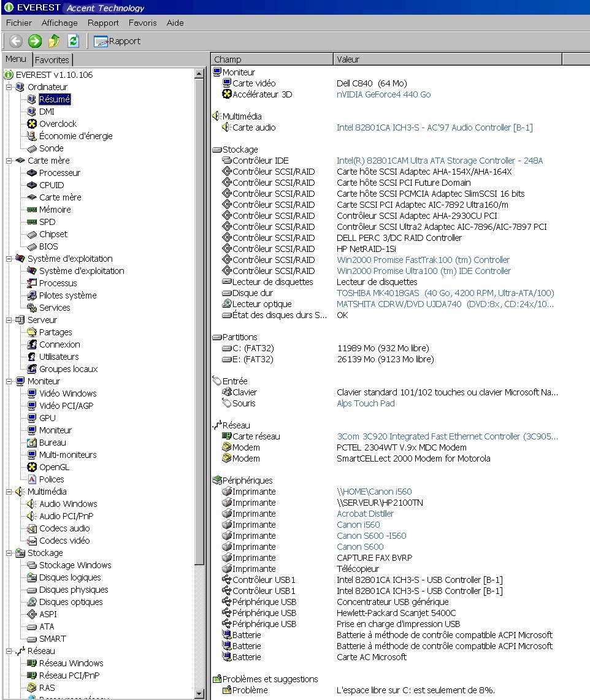
Task: Click the SPD icon
Action: click(32, 222)
